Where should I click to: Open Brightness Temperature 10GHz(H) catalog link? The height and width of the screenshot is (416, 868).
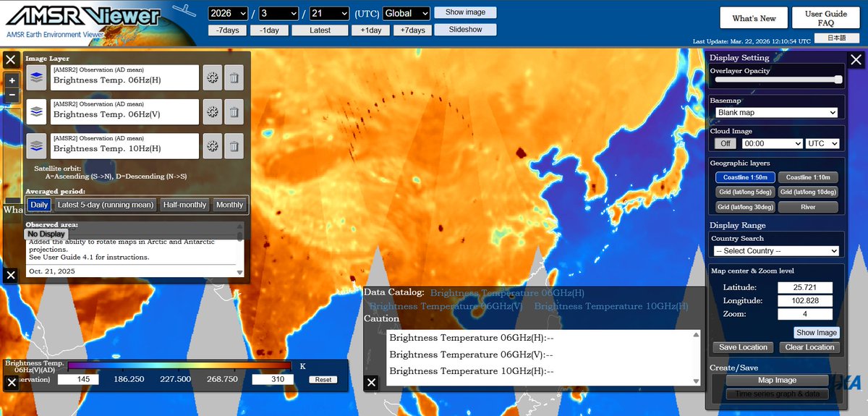[611, 306]
